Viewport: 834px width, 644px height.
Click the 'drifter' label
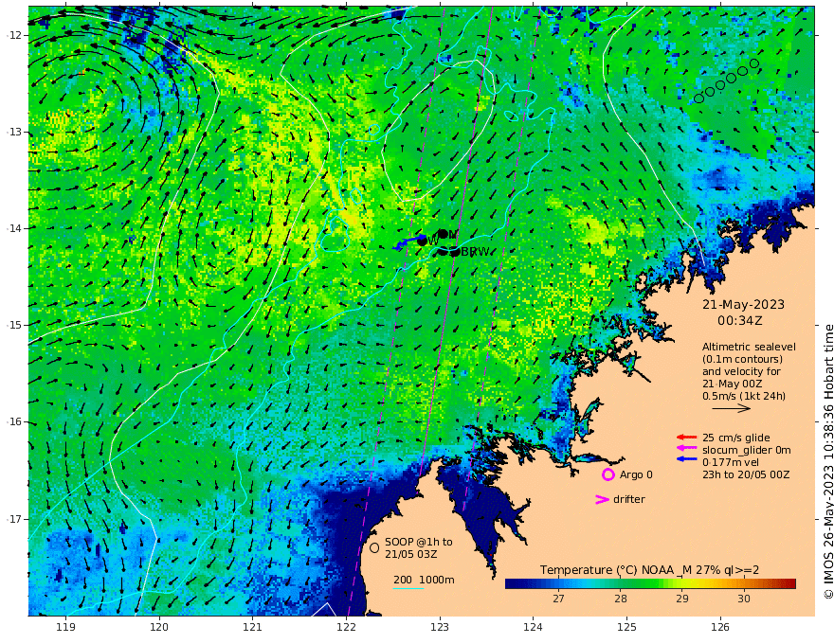(x=628, y=499)
